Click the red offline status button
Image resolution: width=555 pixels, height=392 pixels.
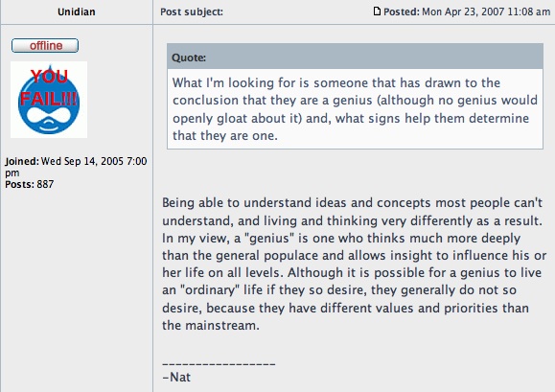45,46
